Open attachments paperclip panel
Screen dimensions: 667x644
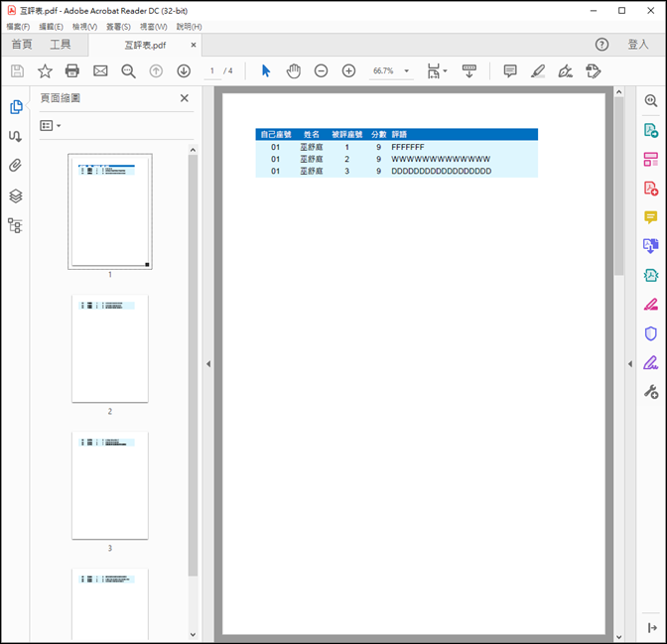tap(15, 166)
